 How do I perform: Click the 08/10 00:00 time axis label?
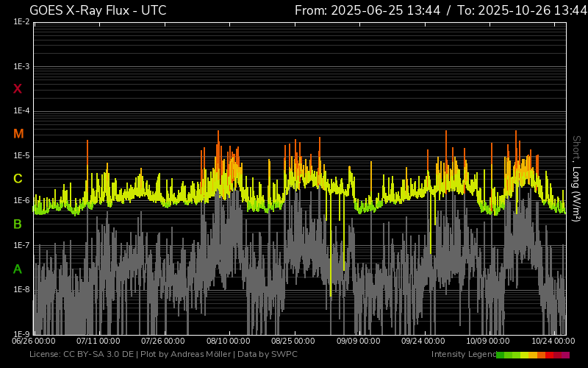click(229, 341)
